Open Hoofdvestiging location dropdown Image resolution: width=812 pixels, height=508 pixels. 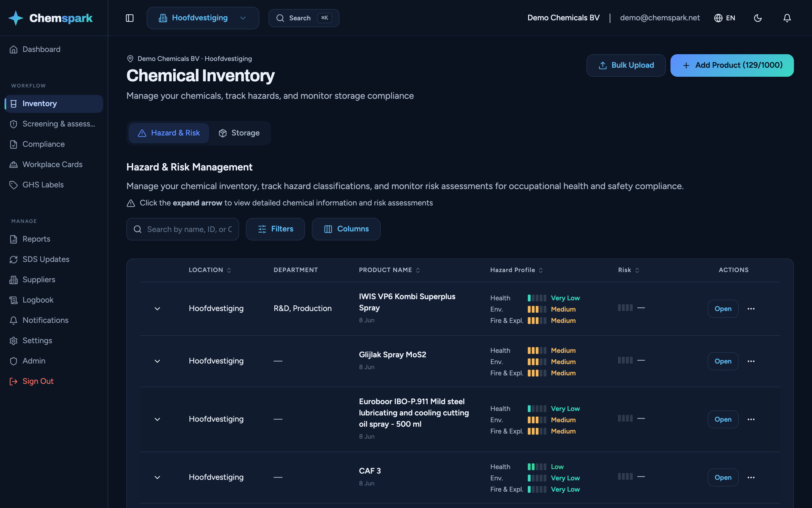(203, 18)
